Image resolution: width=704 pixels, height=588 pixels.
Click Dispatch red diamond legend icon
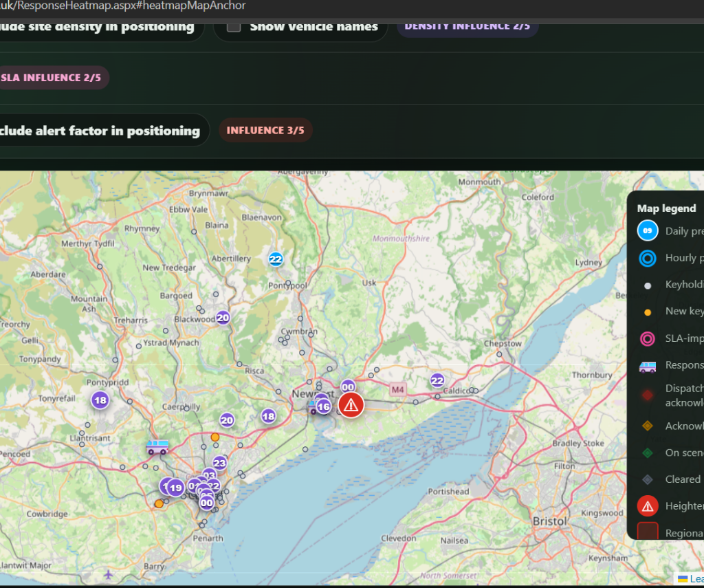[648, 395]
